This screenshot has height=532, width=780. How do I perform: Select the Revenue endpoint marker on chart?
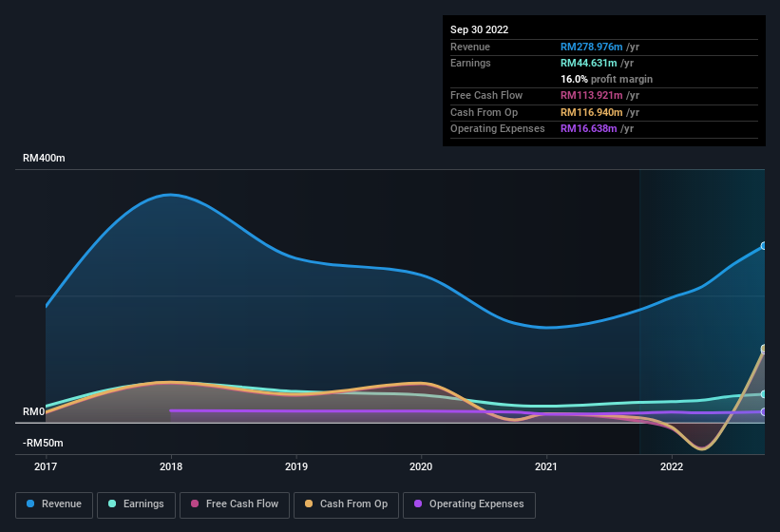[764, 246]
